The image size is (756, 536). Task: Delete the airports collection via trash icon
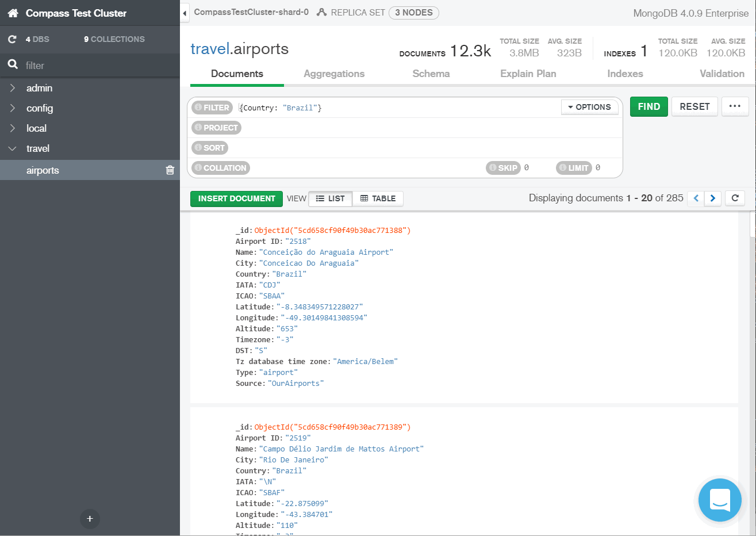point(170,170)
